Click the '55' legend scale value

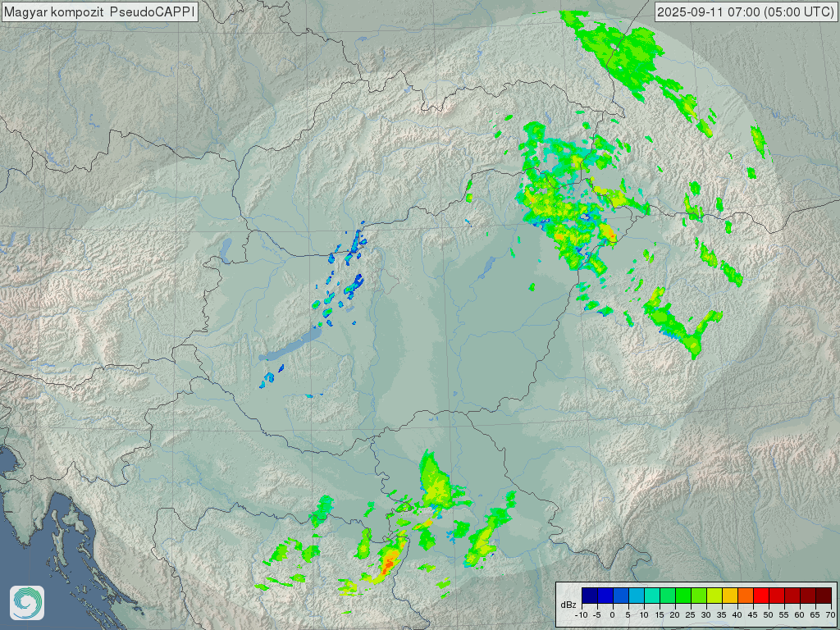click(x=783, y=615)
